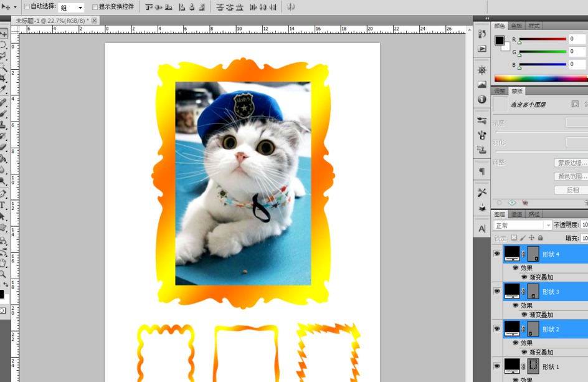This screenshot has width=588, height=382.
Task: Open the Paragraph panel pilcrow icon
Action: (482, 171)
